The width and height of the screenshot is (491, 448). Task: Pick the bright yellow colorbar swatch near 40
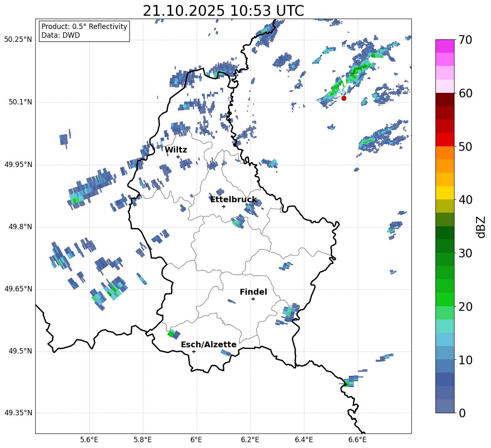tap(445, 193)
